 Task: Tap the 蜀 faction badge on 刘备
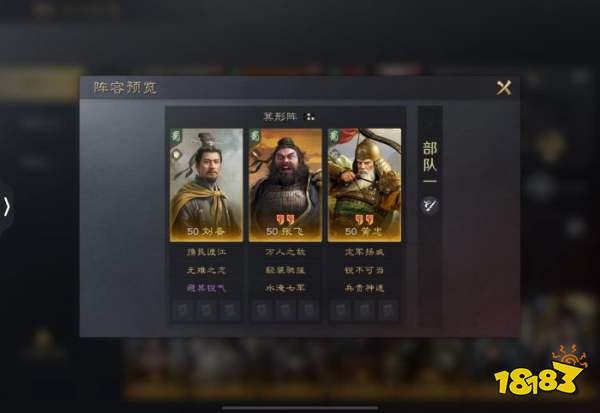(x=176, y=135)
